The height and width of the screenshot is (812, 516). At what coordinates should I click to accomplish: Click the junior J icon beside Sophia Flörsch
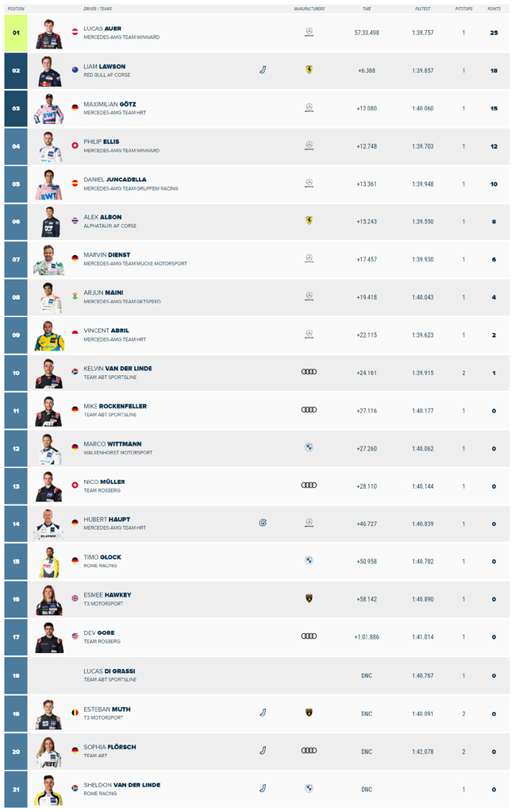coord(263,750)
